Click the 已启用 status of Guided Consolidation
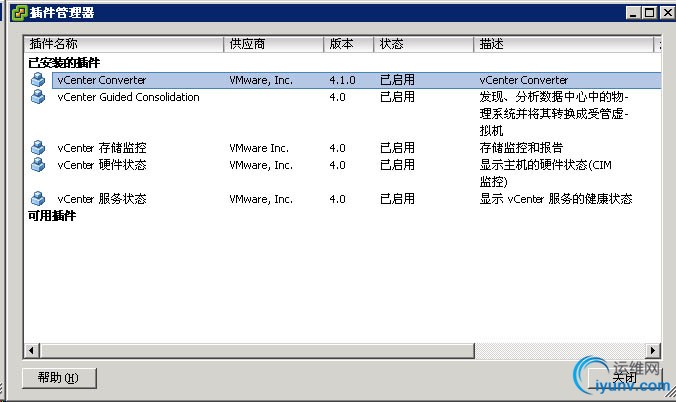The image size is (676, 402). 397,97
